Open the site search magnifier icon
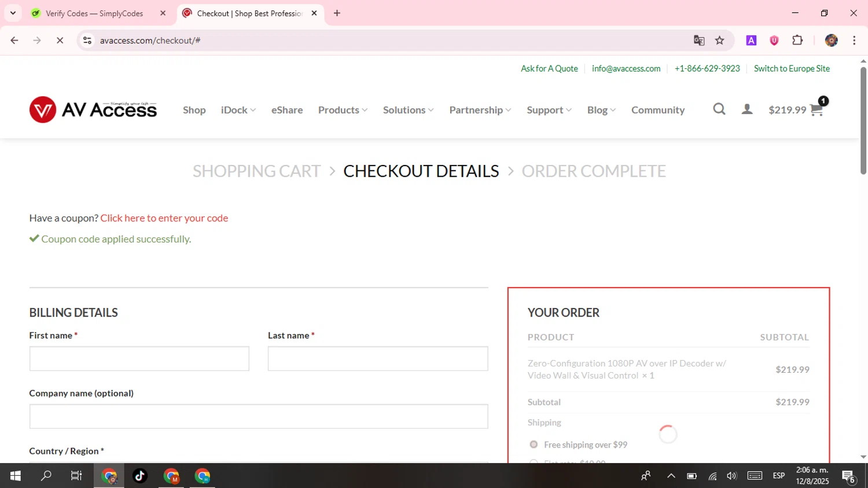This screenshot has height=488, width=868. click(x=719, y=109)
